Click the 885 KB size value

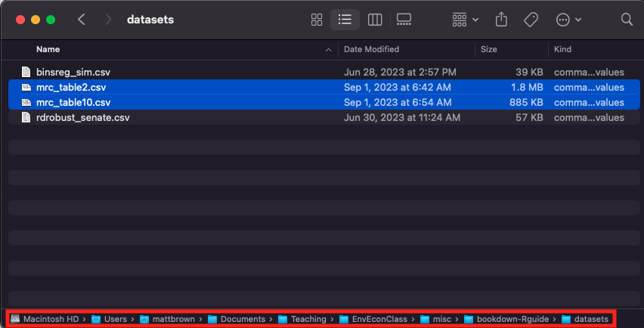point(526,102)
